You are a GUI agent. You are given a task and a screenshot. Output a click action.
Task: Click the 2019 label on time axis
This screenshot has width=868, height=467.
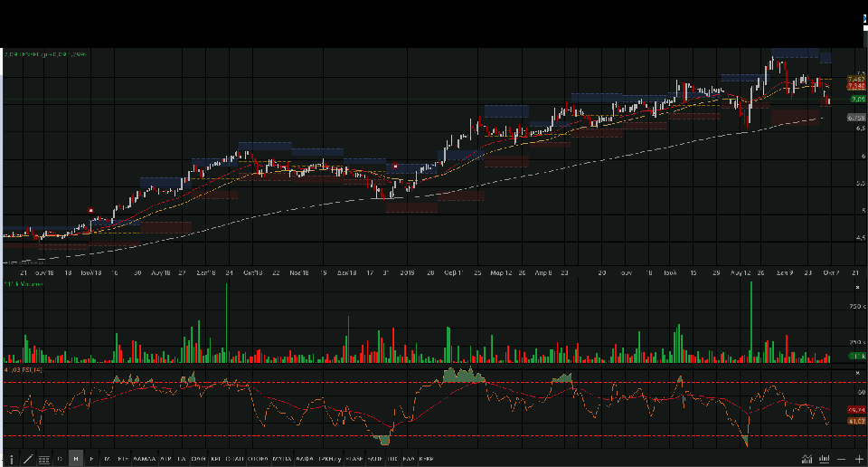(x=407, y=272)
